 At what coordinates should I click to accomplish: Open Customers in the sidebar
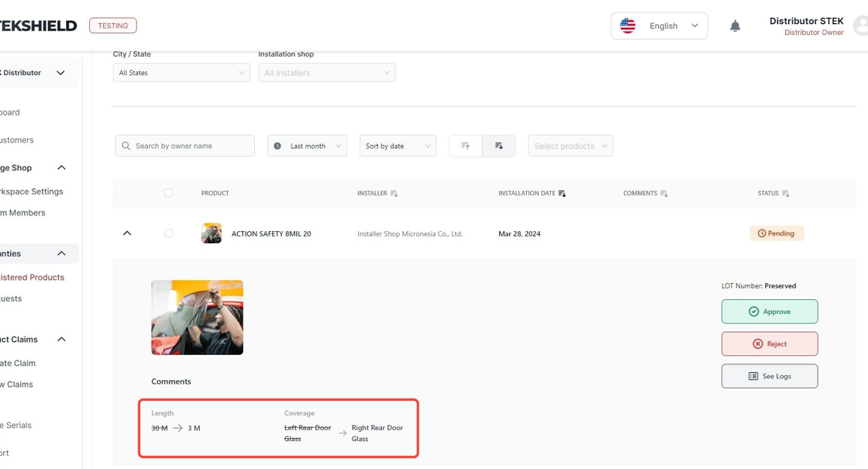[x=16, y=140]
